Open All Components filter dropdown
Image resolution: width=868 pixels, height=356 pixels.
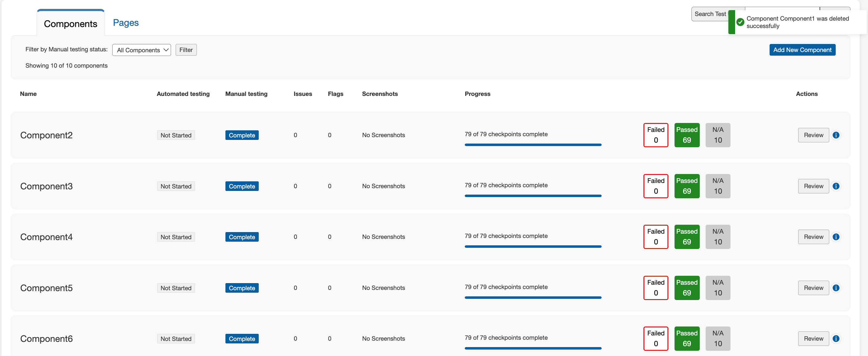click(141, 50)
